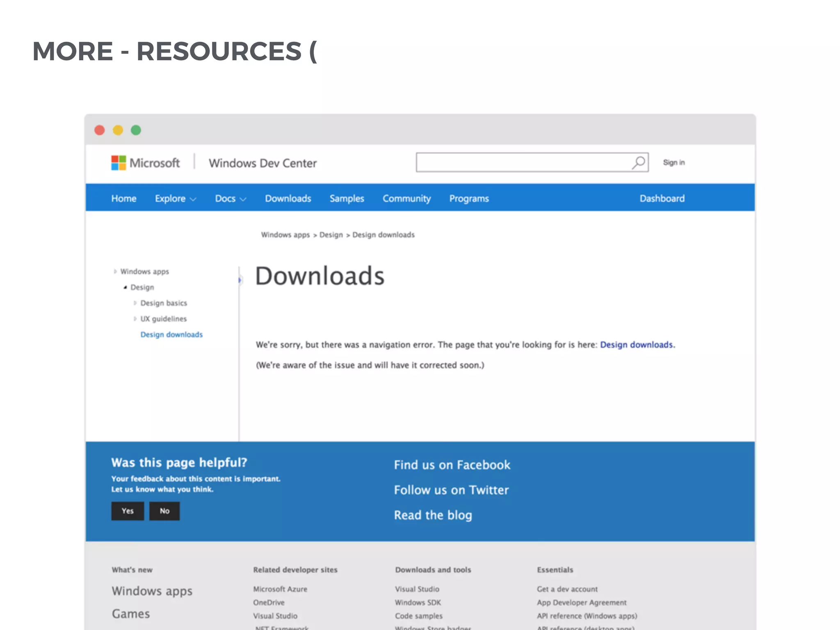The image size is (840, 630).
Task: Click the sidebar collapse handle arrow
Action: click(x=240, y=280)
